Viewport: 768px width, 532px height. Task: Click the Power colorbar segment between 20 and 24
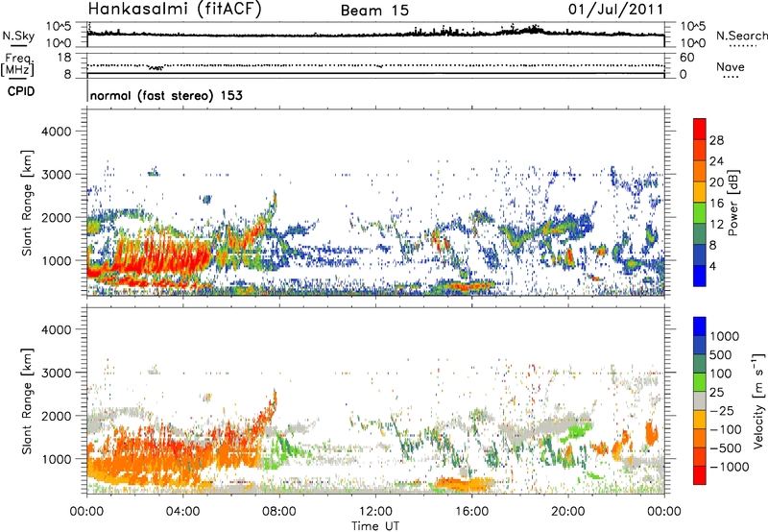pos(700,171)
